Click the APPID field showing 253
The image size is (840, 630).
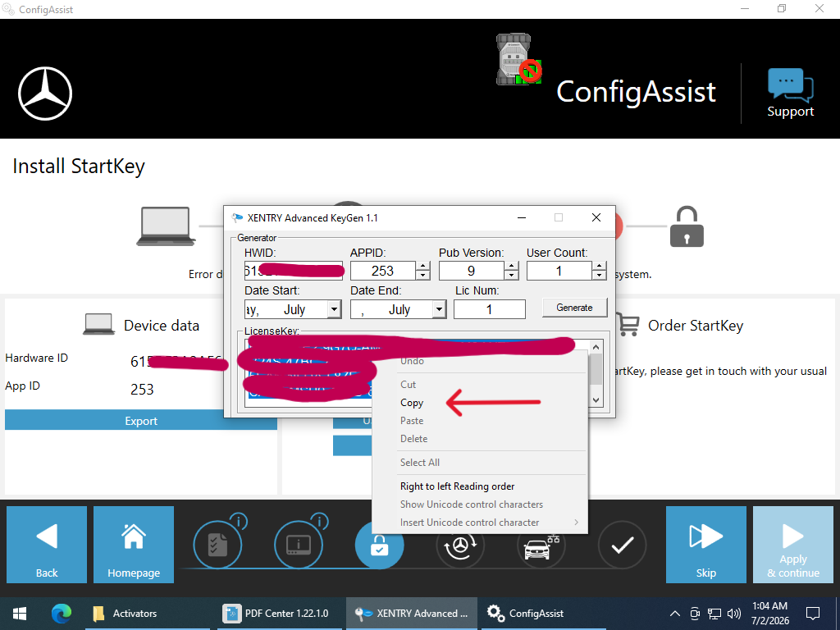click(383, 271)
